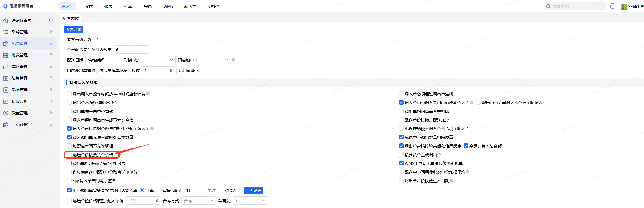The width and height of the screenshot is (644, 208).
Task: Open the 配送日期 dropdown
Action: [103, 60]
